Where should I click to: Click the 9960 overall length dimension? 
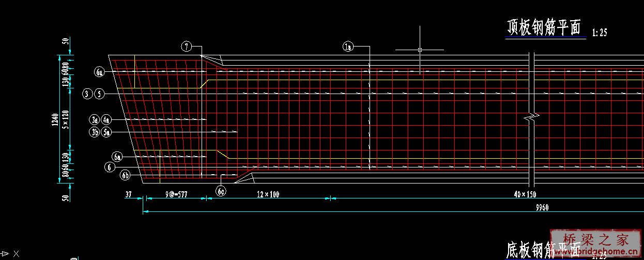click(542, 208)
